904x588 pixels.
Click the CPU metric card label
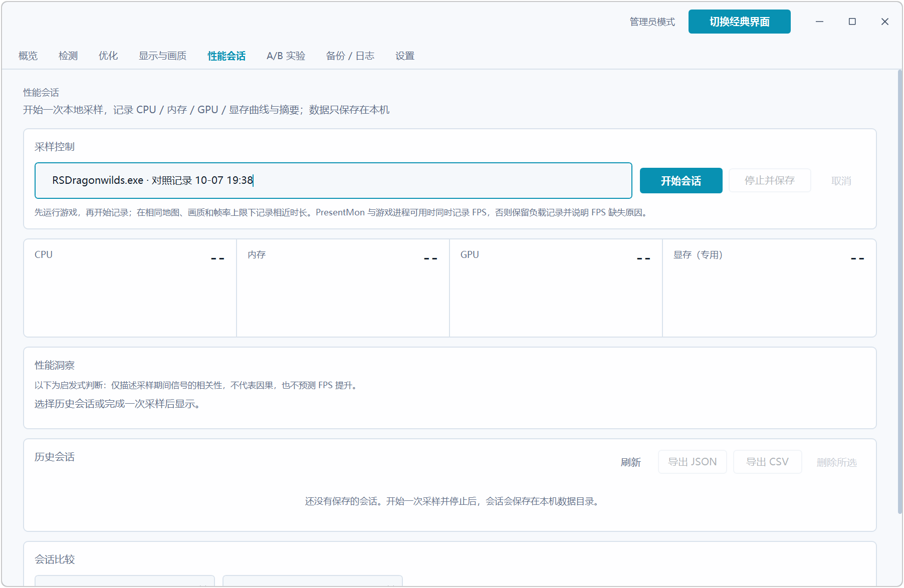(x=44, y=254)
